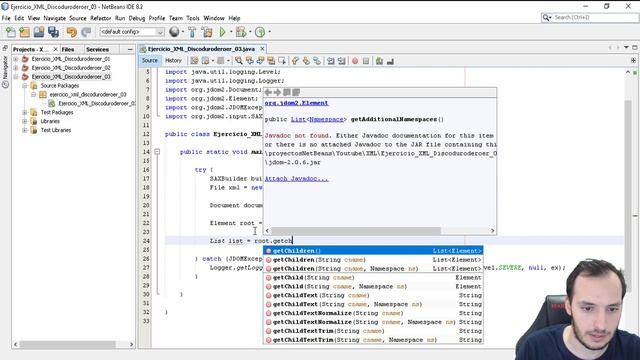The width and height of the screenshot is (640, 360).
Task: Collapse the Source Packages node
Action: (25, 86)
